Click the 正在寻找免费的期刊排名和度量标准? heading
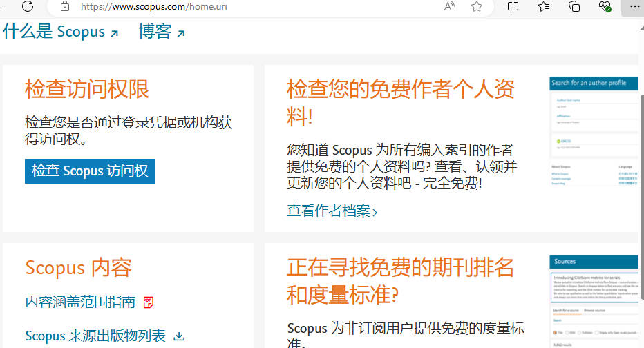This screenshot has height=348, width=644. pyautogui.click(x=401, y=281)
